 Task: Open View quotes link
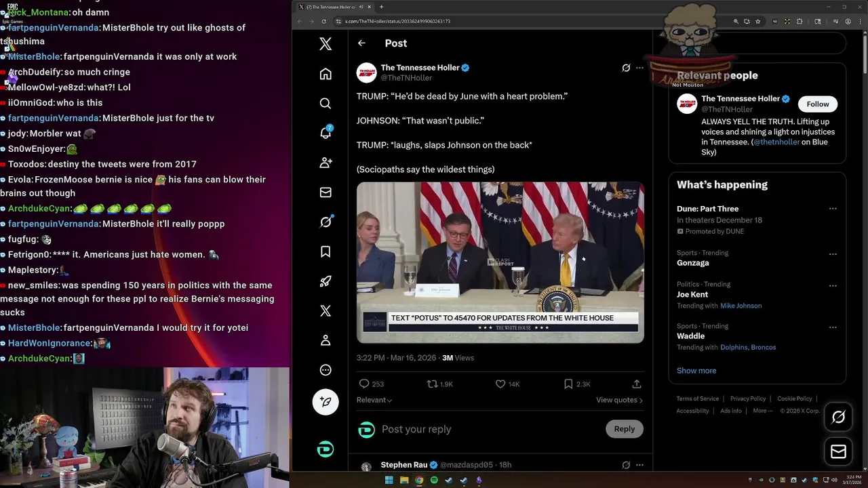[x=619, y=400]
